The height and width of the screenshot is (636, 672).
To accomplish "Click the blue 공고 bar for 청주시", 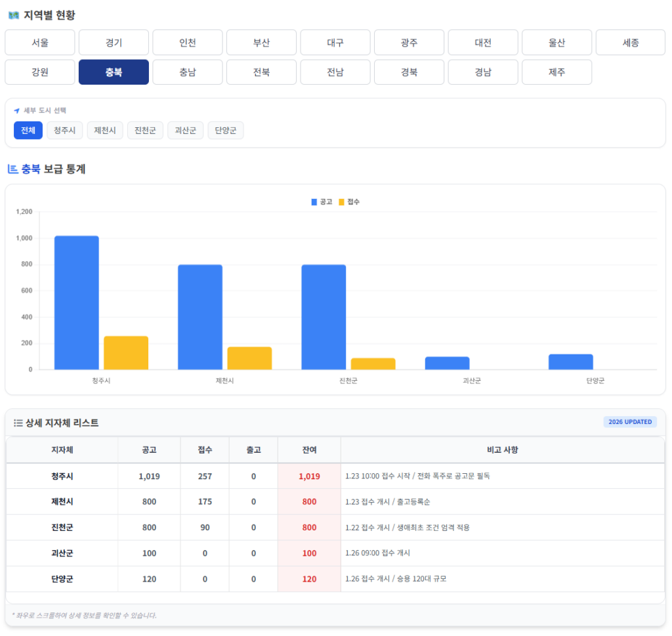I will coord(77,302).
